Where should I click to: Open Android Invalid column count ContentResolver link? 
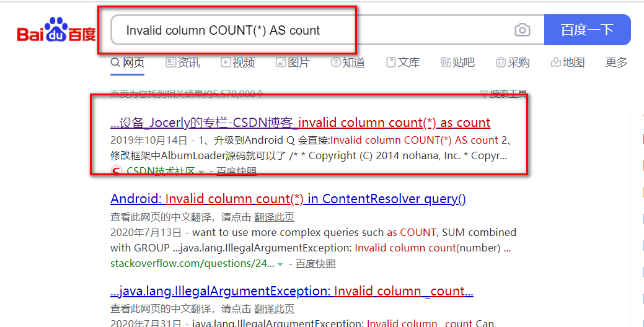point(288,199)
